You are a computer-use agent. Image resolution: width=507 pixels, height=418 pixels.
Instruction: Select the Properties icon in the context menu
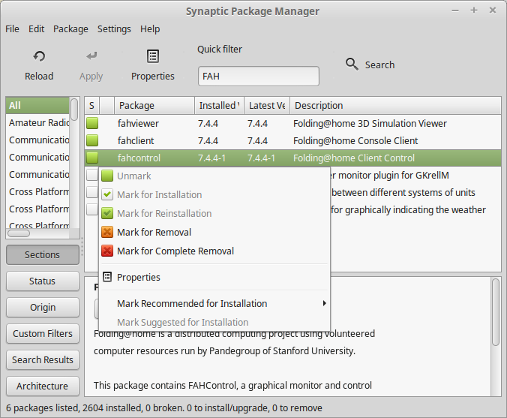[x=107, y=277]
